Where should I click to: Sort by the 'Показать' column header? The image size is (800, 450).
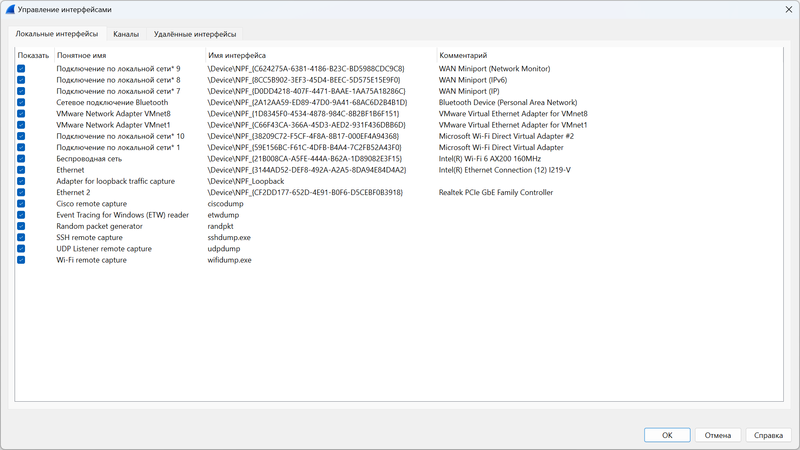[x=33, y=55]
